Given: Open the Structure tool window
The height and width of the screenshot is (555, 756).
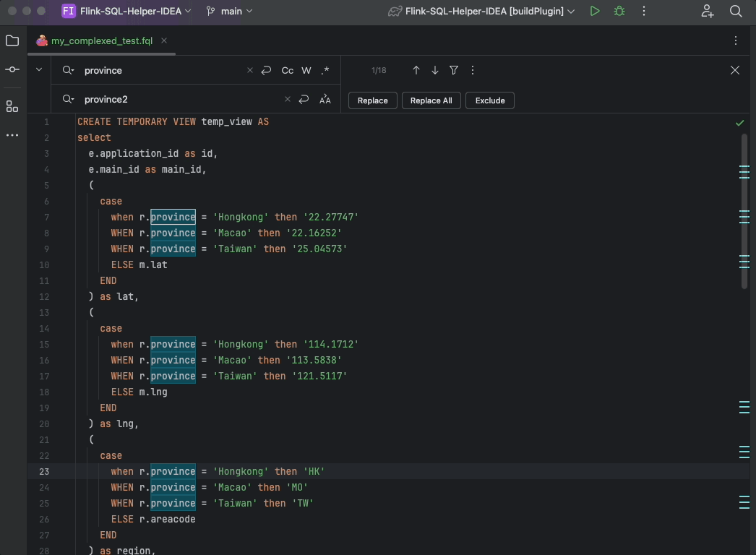Looking at the screenshot, I should tap(12, 107).
